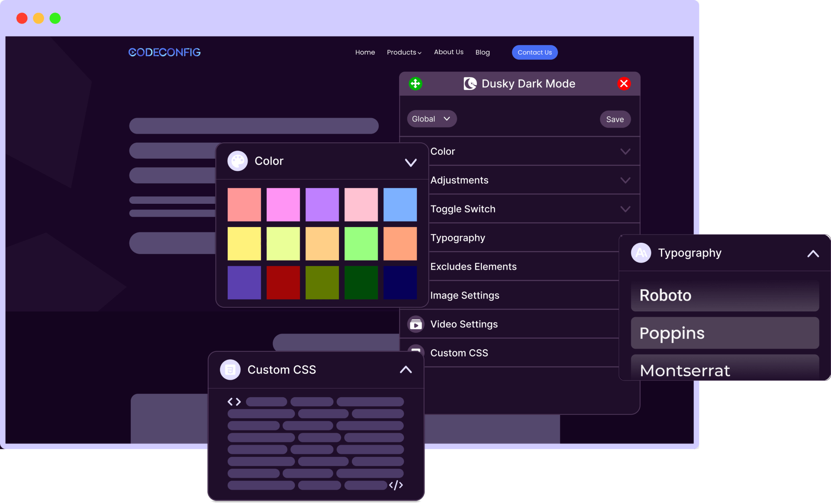Collapse the Typography card chevron
Viewport: 831px width, 504px height.
pos(813,254)
